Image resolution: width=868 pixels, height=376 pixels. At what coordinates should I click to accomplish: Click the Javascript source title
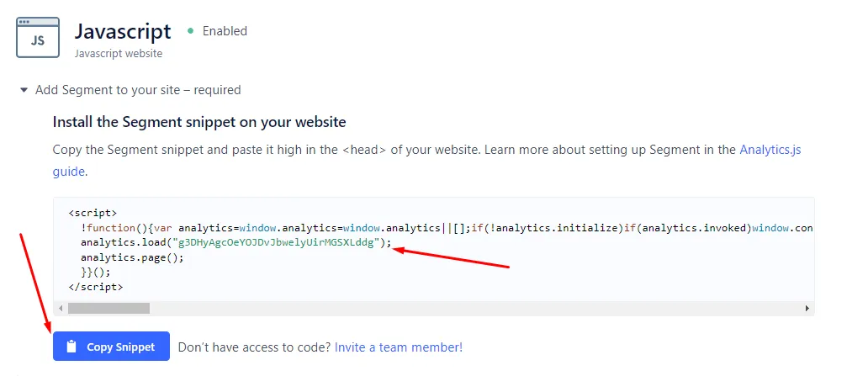(x=123, y=31)
